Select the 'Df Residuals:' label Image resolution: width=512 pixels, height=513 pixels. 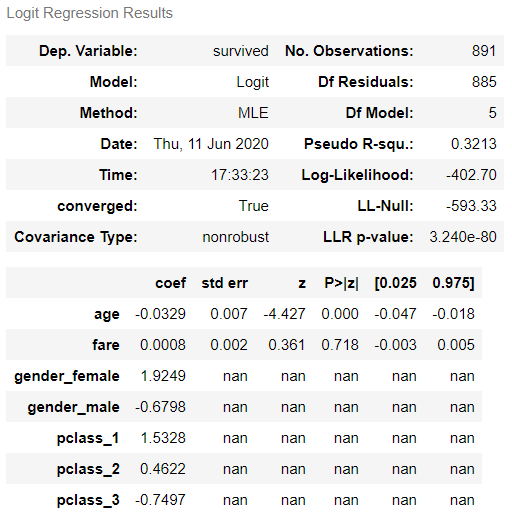point(366,82)
